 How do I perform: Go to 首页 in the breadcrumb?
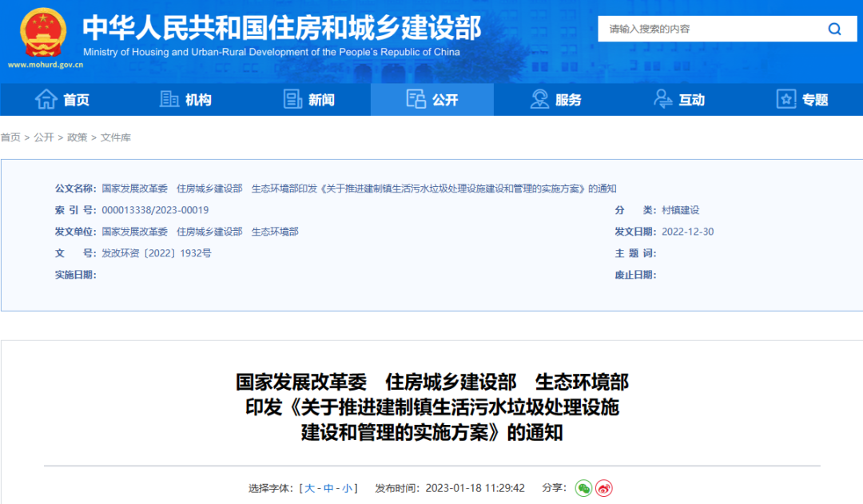(x=10, y=137)
